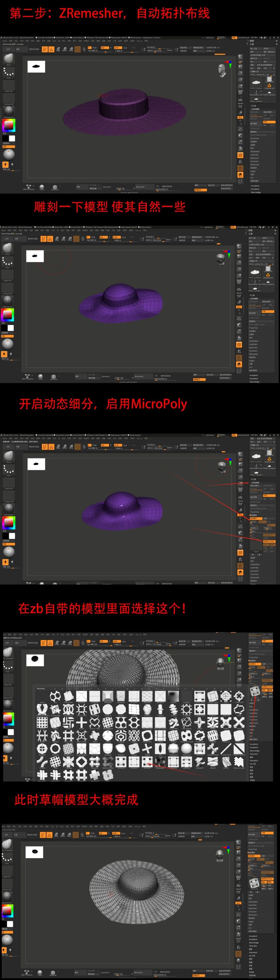Click the bottom-shelf Dynamesh button in the first screenshot

tap(107, 187)
